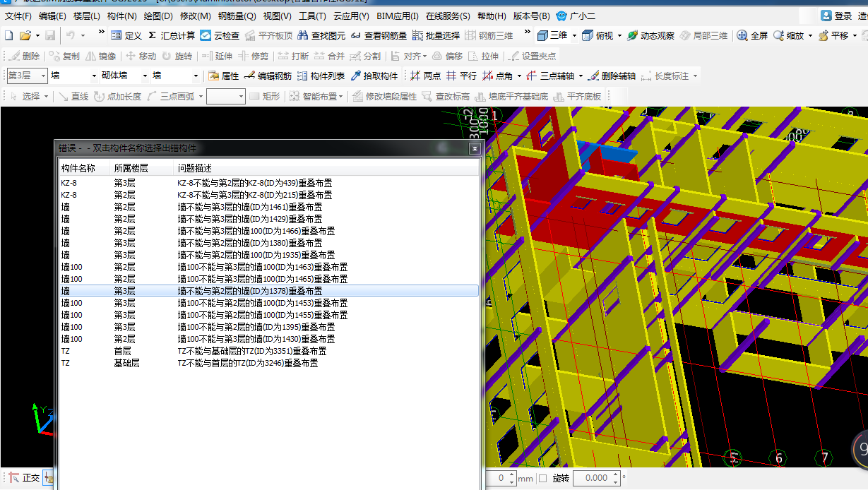
Task: Click 局部三维 partial 3D
Action: (703, 35)
